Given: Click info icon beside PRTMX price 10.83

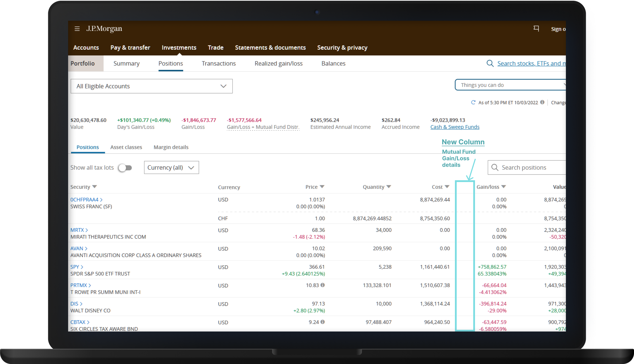Looking at the screenshot, I should click(323, 285).
